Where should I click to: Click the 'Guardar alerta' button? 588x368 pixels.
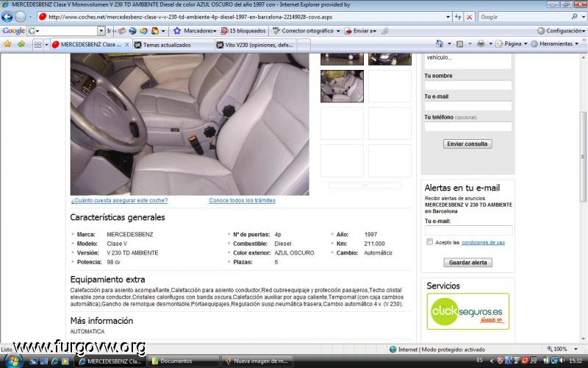[467, 263]
